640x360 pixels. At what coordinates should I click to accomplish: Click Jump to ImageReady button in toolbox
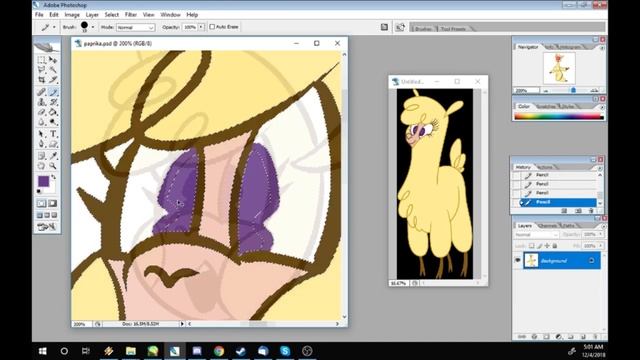(x=47, y=227)
